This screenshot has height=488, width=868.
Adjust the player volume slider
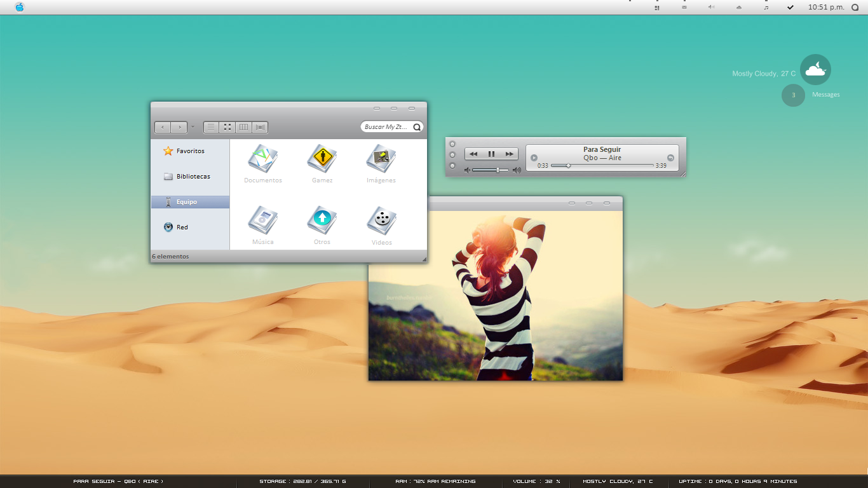coord(491,170)
